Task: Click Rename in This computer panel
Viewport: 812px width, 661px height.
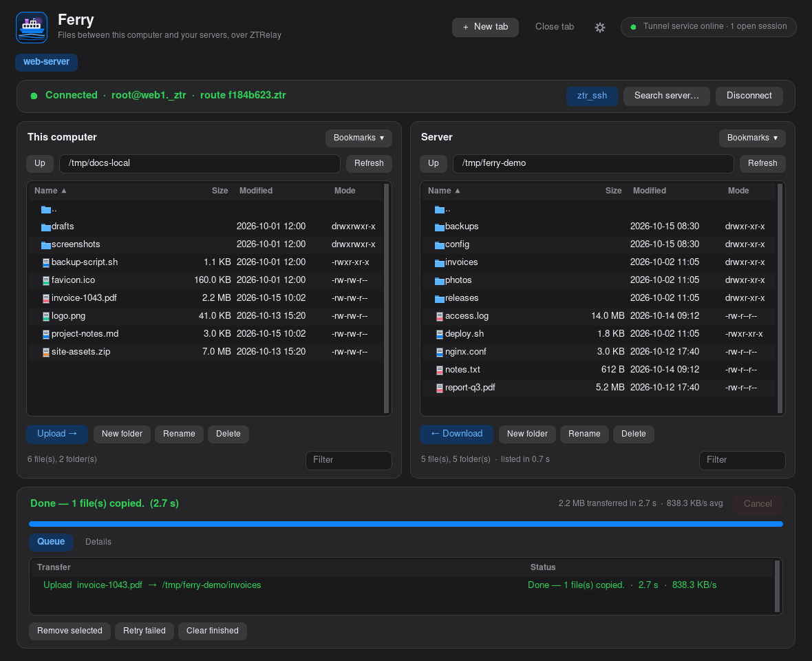Action: pyautogui.click(x=179, y=434)
